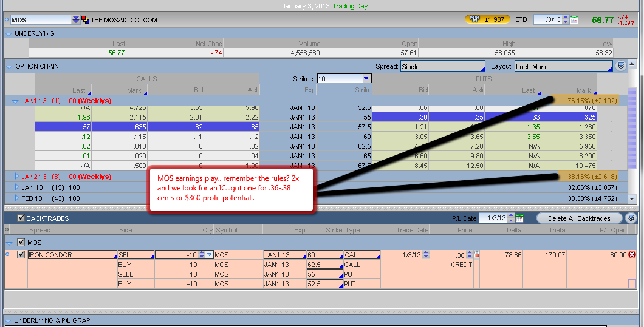Screen dimensions: 644x327
Task: Select the 55 strike put bid .30
Action: click(x=397, y=116)
